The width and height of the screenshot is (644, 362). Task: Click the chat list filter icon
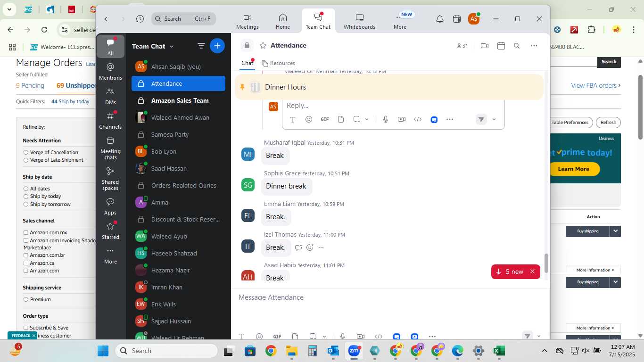pos(201,46)
